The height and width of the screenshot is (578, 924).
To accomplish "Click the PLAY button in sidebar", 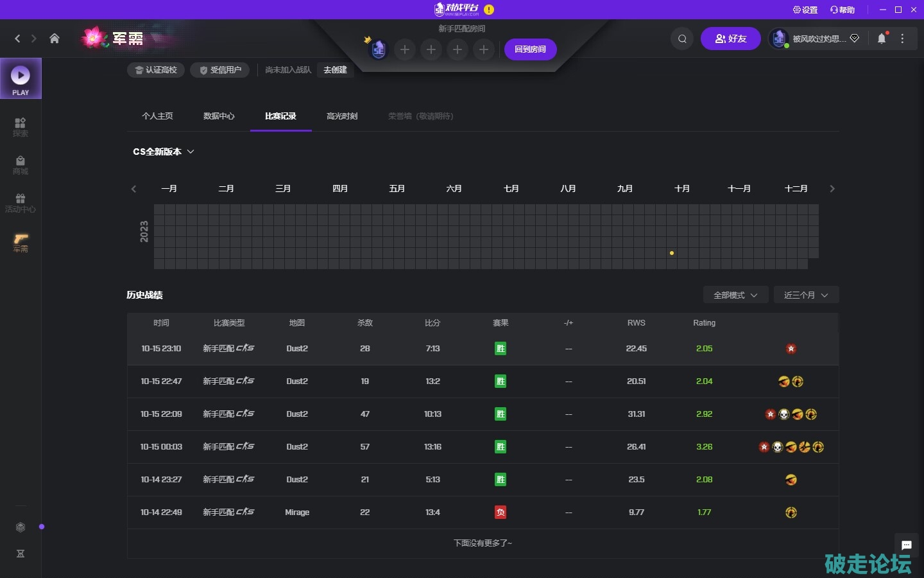I will pos(21,78).
